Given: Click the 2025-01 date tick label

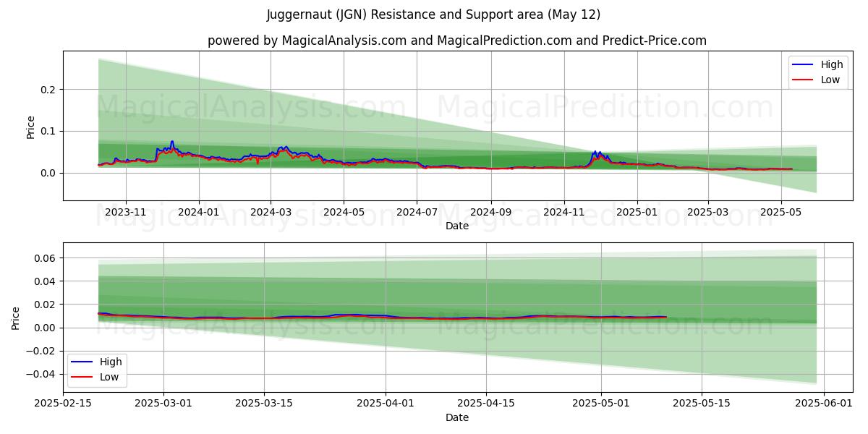Looking at the screenshot, I should click(637, 212).
